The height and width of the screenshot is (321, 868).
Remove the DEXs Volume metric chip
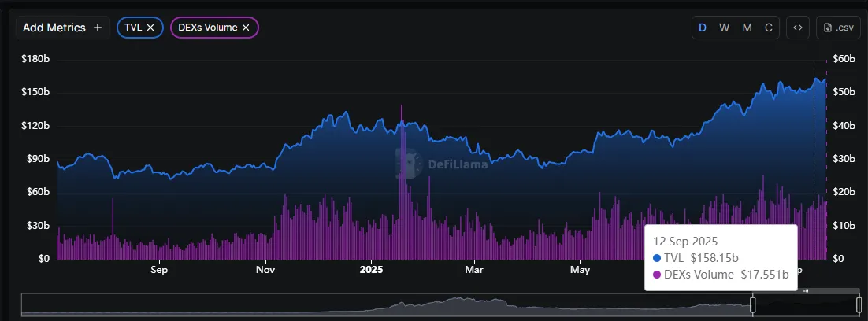point(246,28)
